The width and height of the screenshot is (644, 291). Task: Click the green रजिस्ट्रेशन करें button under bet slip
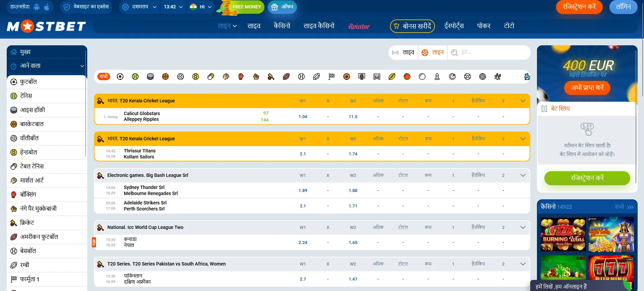[587, 178]
